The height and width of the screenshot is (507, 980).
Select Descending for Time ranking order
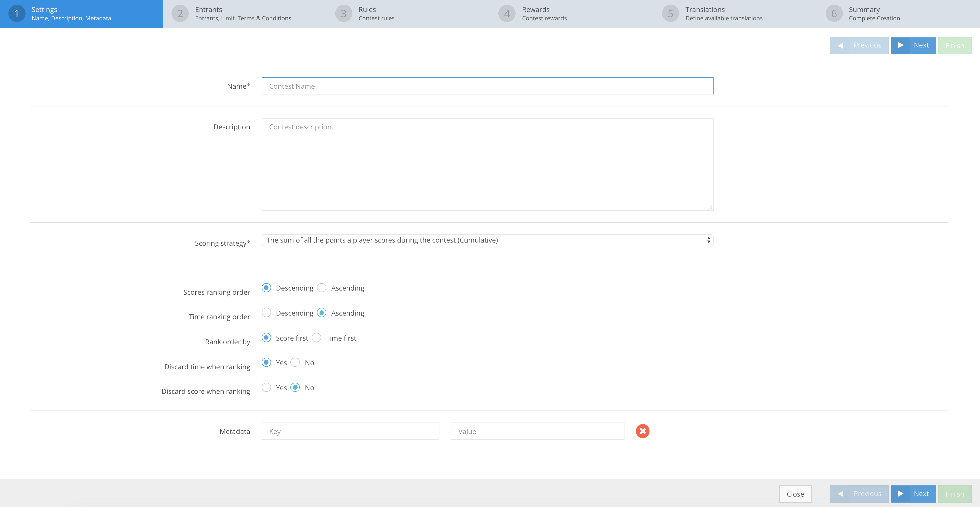267,313
